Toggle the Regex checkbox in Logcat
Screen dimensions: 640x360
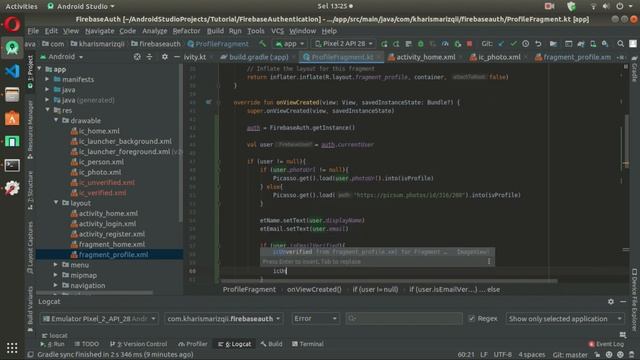point(472,318)
